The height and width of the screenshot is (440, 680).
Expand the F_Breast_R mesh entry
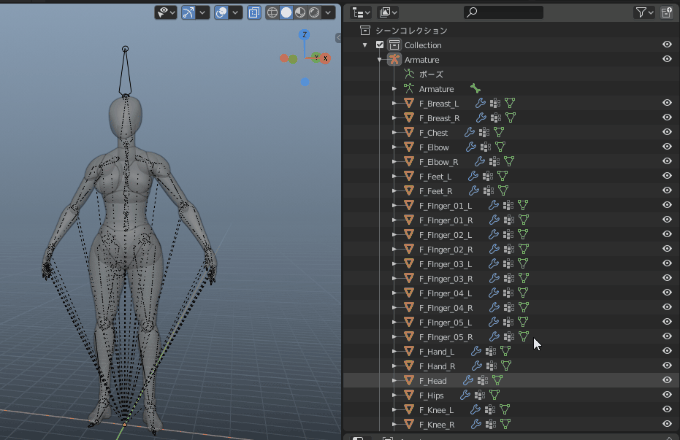(394, 118)
